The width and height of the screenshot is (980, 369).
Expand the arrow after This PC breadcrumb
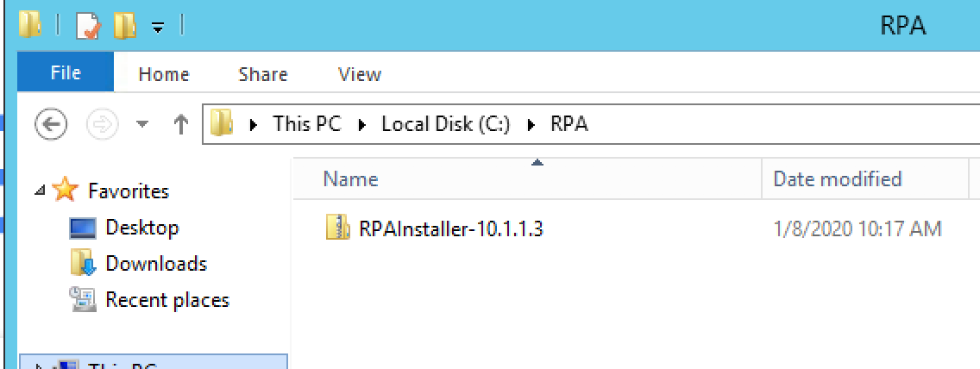pyautogui.click(x=361, y=125)
